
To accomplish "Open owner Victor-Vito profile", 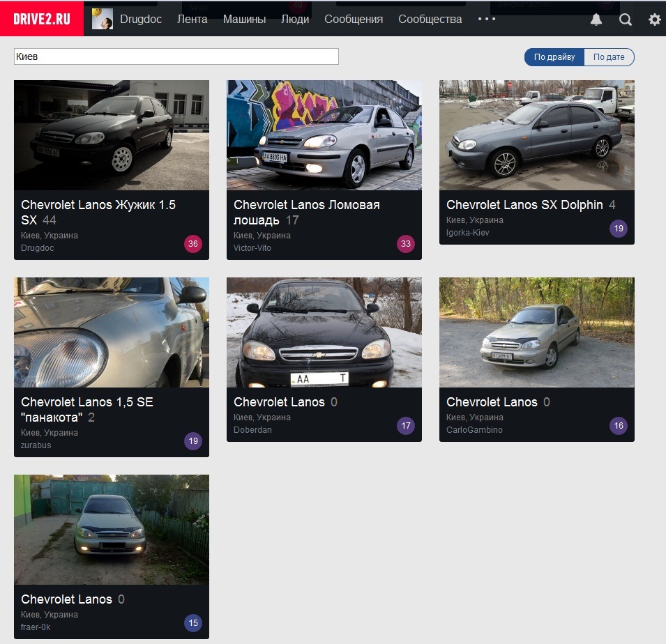I will coord(252,248).
